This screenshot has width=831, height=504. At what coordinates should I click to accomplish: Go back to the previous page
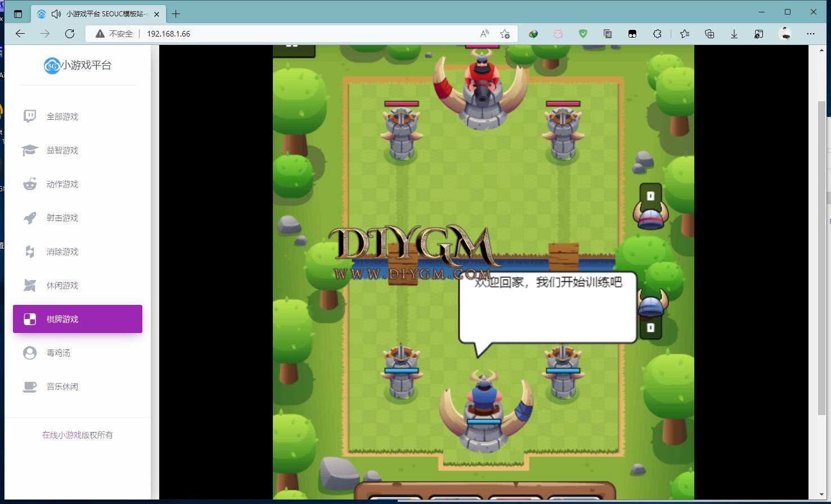point(20,34)
